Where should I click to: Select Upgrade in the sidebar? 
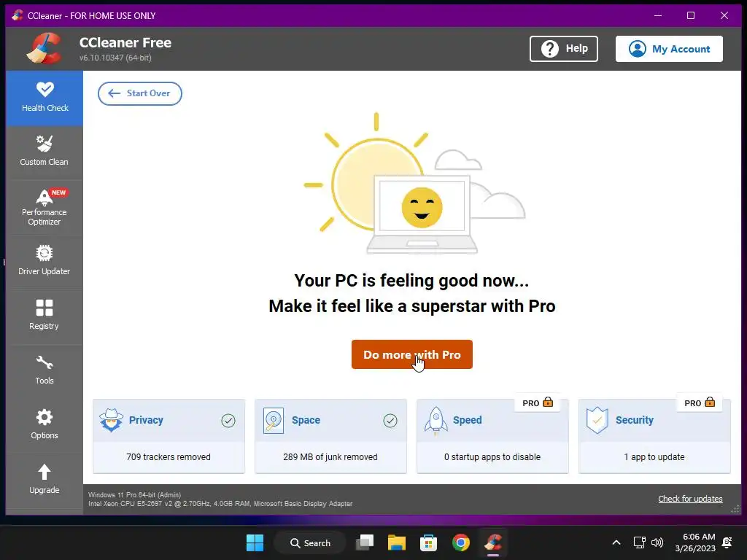click(x=44, y=481)
